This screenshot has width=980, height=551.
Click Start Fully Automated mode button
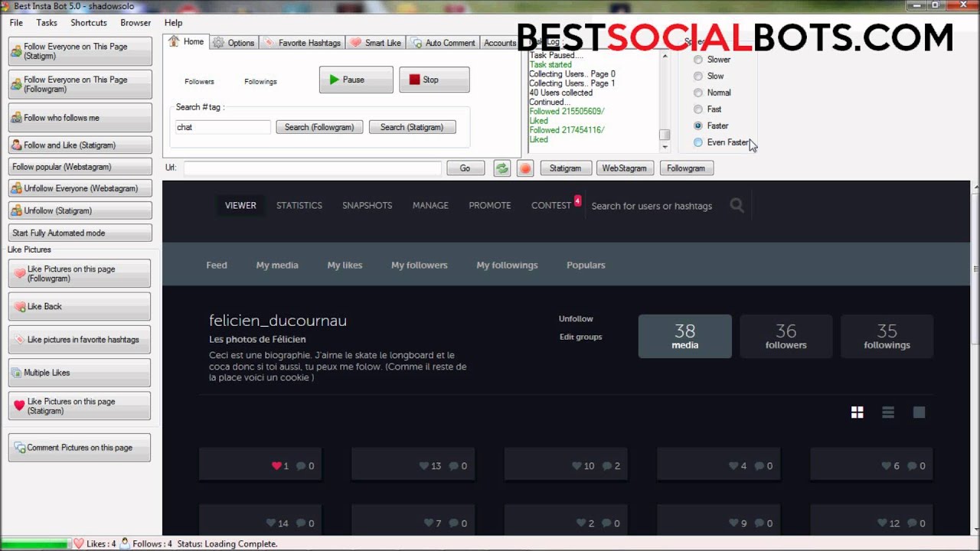(80, 233)
